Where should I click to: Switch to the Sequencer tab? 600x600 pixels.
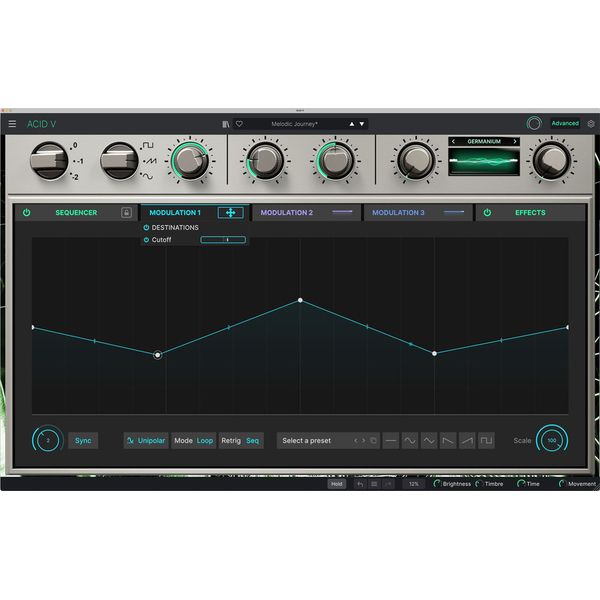[x=76, y=212]
